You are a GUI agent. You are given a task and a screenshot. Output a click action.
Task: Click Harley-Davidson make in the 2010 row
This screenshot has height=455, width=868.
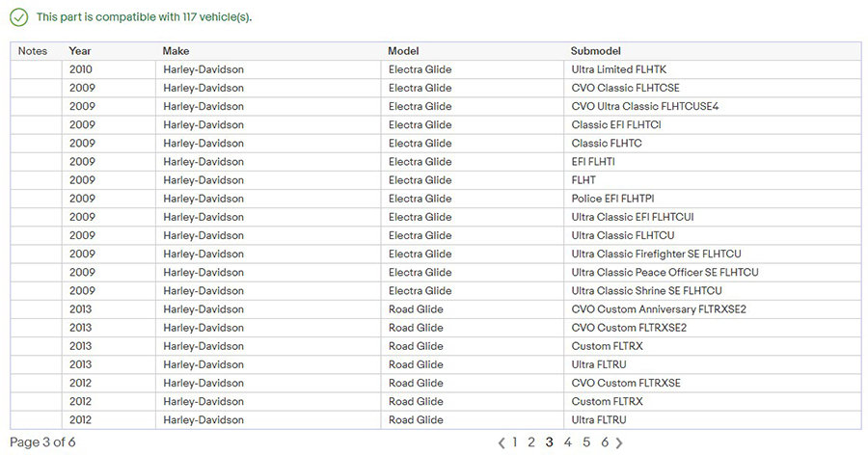268,69
